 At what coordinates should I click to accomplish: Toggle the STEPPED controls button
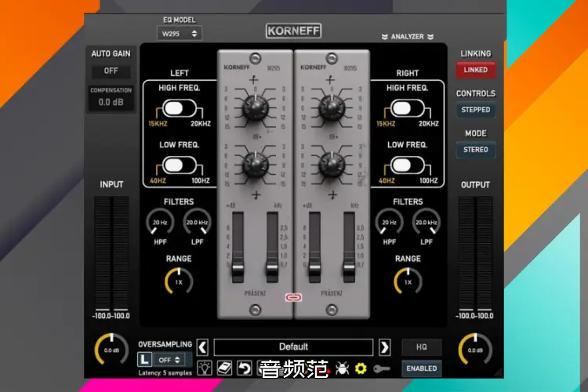476,110
